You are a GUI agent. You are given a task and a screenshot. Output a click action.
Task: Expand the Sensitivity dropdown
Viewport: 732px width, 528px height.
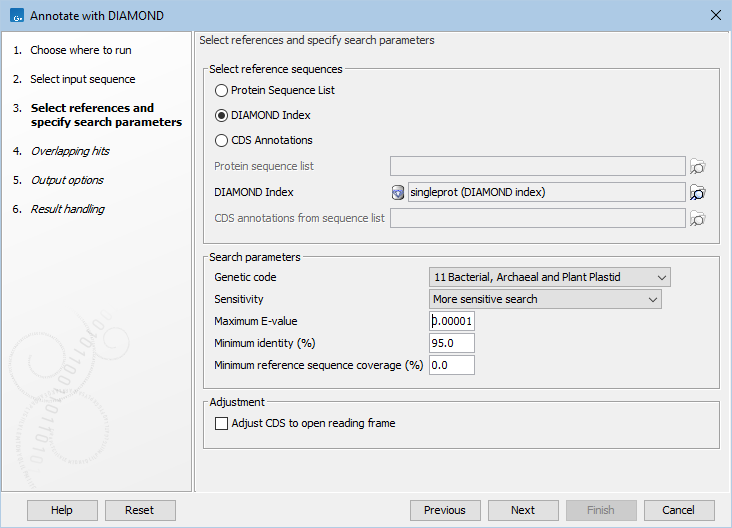[544, 299]
